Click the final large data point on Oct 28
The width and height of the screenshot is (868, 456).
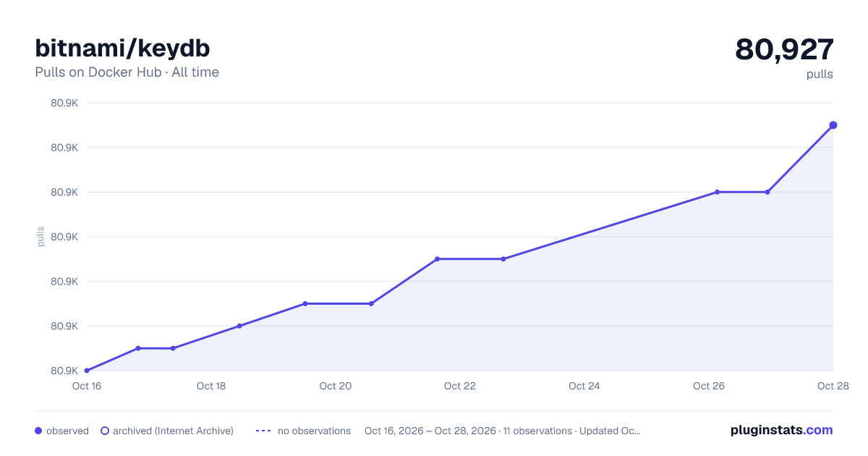coord(833,125)
